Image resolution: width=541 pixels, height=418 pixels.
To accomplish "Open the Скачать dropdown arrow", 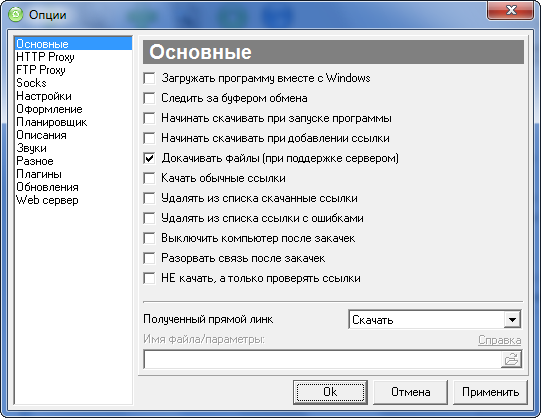I will coord(512,320).
